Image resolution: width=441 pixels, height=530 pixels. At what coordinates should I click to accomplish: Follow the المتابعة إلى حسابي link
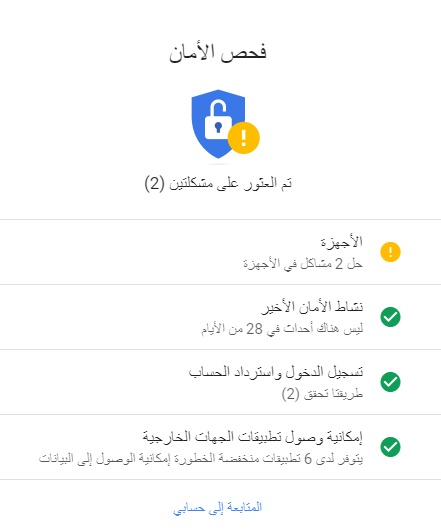click(218, 508)
